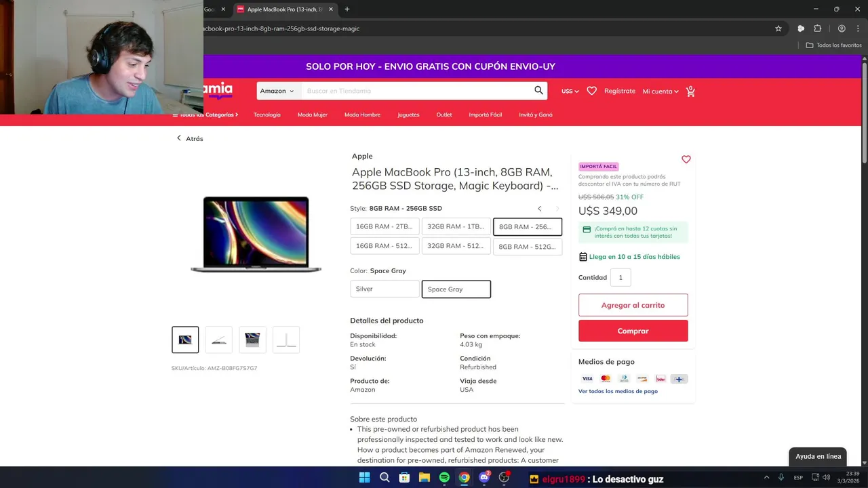Screen dimensions: 868x488
Task: Show next style options with right chevron
Action: tap(557, 208)
